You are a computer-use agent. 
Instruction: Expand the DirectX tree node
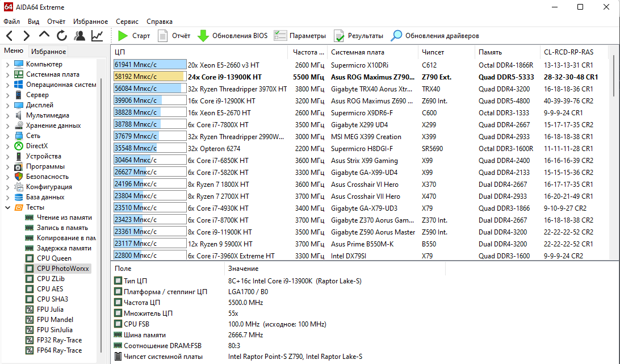click(x=7, y=146)
